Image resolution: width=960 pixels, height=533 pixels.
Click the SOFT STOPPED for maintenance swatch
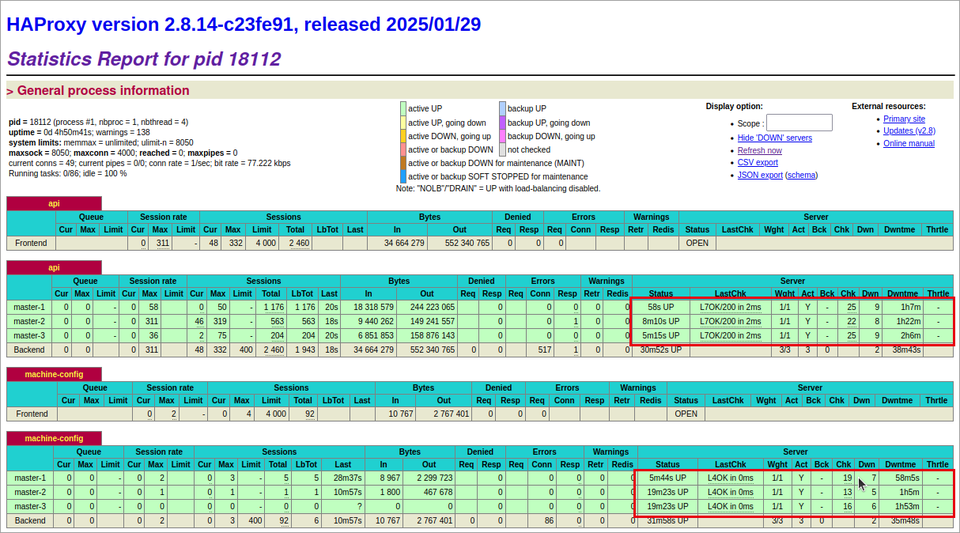point(403,176)
